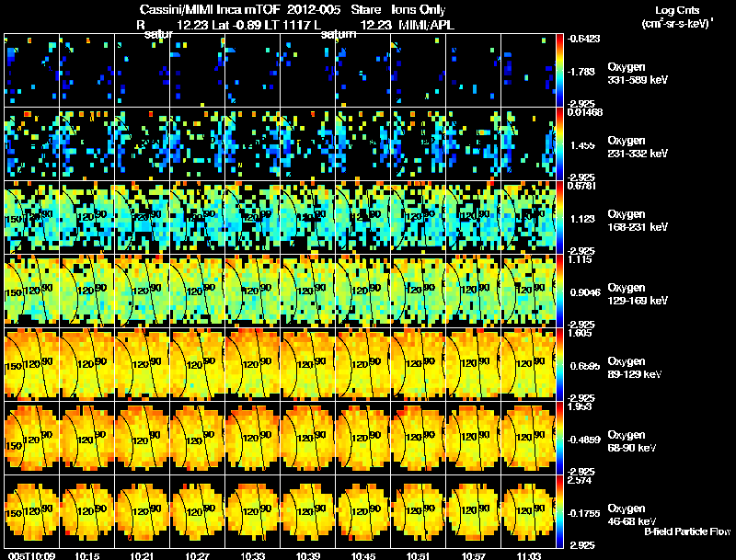Select the 11:03 time label
736x560 pixels.
click(529, 556)
